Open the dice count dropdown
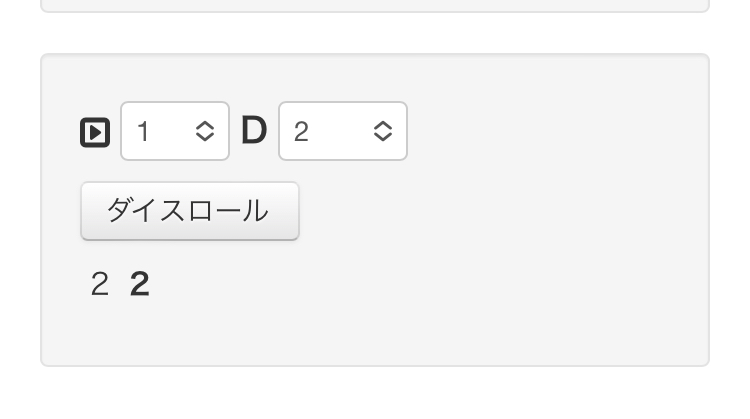This screenshot has height=419, width=750. coord(175,131)
